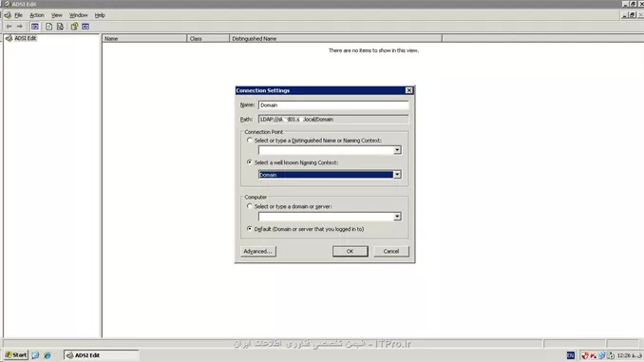The height and width of the screenshot is (362, 644).
Task: Click the Distinguished Name text box
Action: 326,150
